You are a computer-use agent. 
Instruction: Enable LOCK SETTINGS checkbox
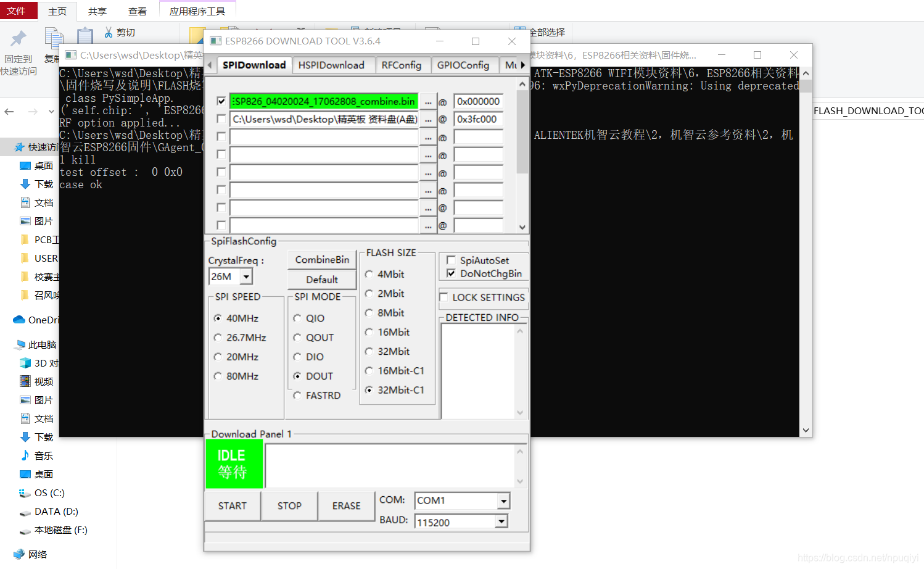[x=443, y=297]
